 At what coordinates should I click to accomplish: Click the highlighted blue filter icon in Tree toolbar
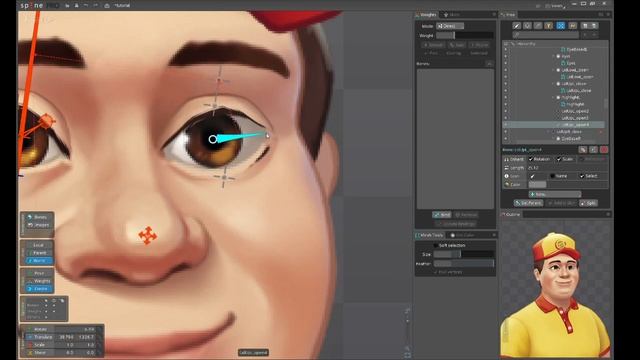click(561, 26)
